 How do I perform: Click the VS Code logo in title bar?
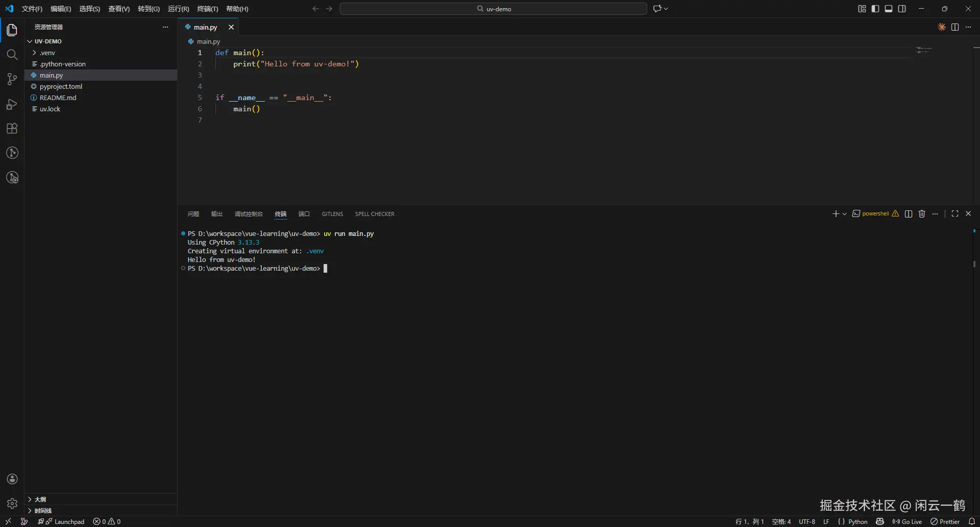9,9
